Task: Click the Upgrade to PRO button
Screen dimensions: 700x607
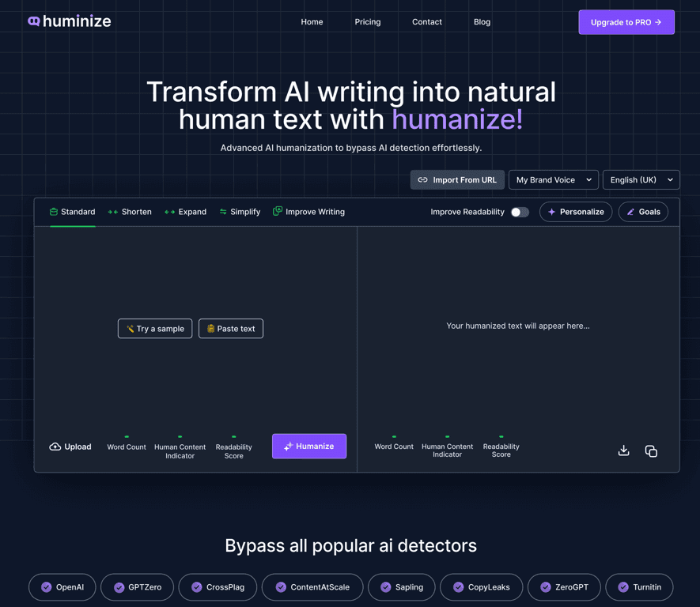Action: (x=626, y=22)
